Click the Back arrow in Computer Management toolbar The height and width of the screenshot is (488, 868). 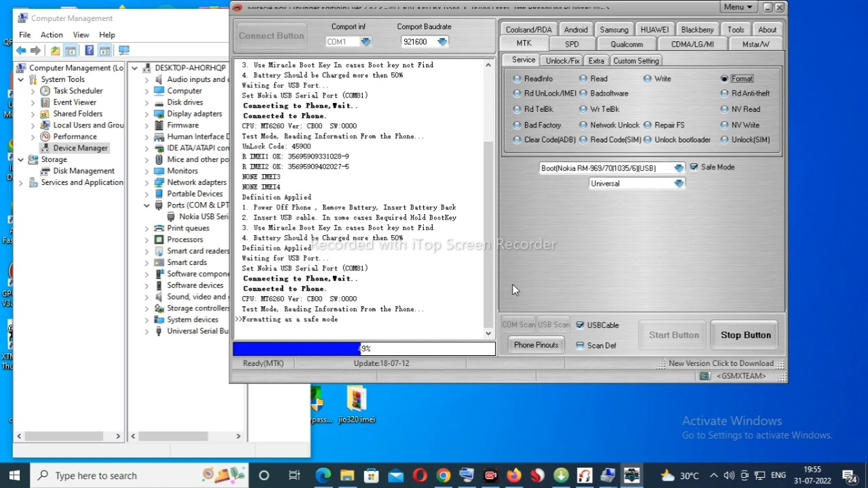(x=21, y=51)
